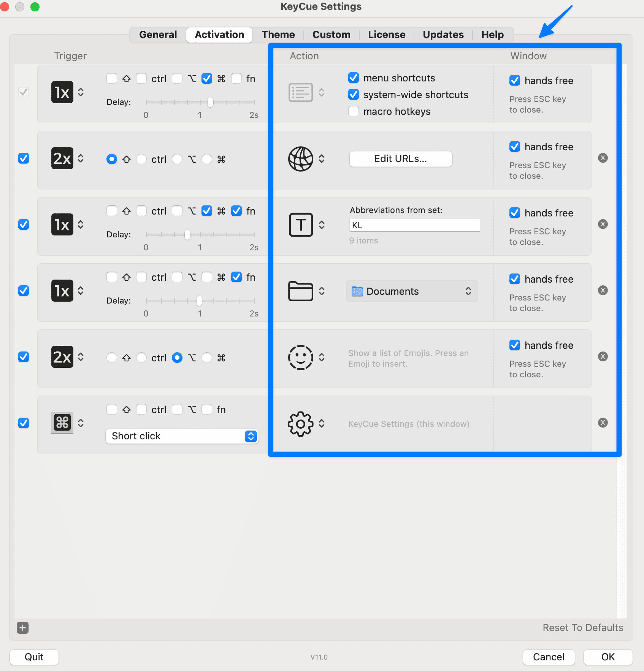Switch to the Theme tab

pyautogui.click(x=278, y=35)
